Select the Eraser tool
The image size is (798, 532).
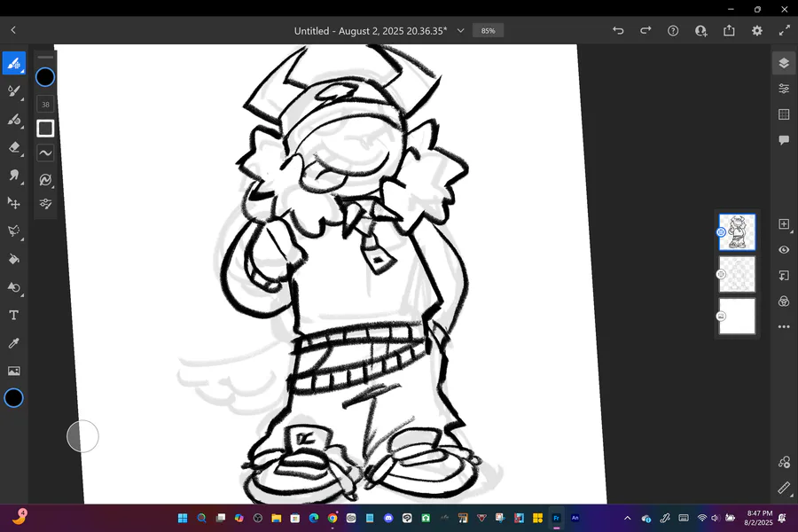(x=13, y=148)
